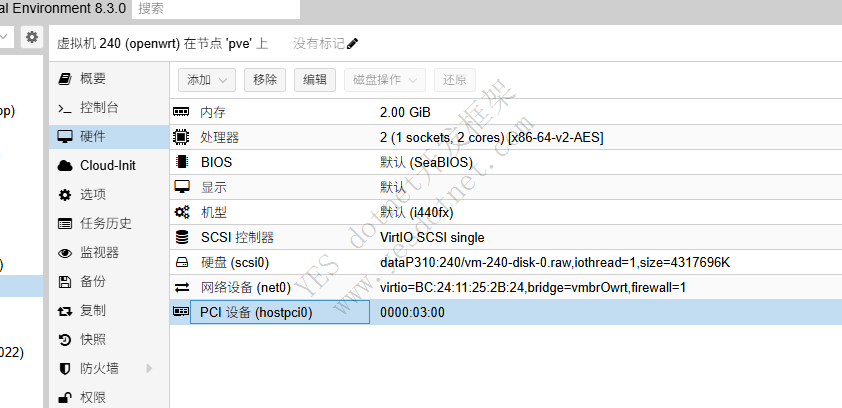Viewport: 842px width, 408px height.
Task: Open the 复制 tab
Action: pos(109,311)
